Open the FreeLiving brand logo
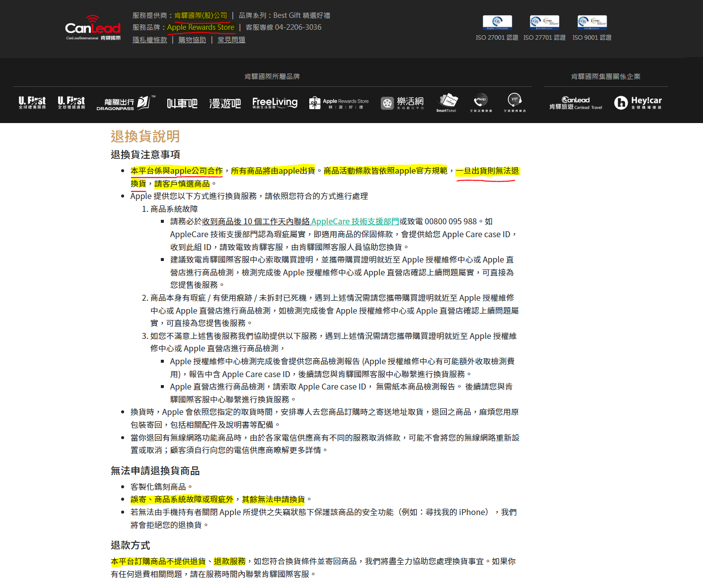This screenshot has width=703, height=588. pyautogui.click(x=275, y=103)
